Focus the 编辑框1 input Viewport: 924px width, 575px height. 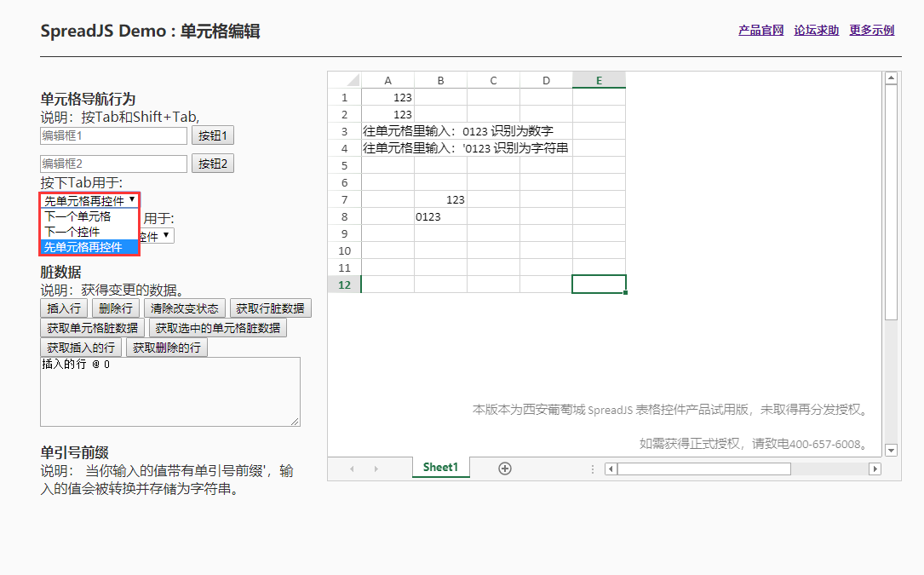[114, 135]
